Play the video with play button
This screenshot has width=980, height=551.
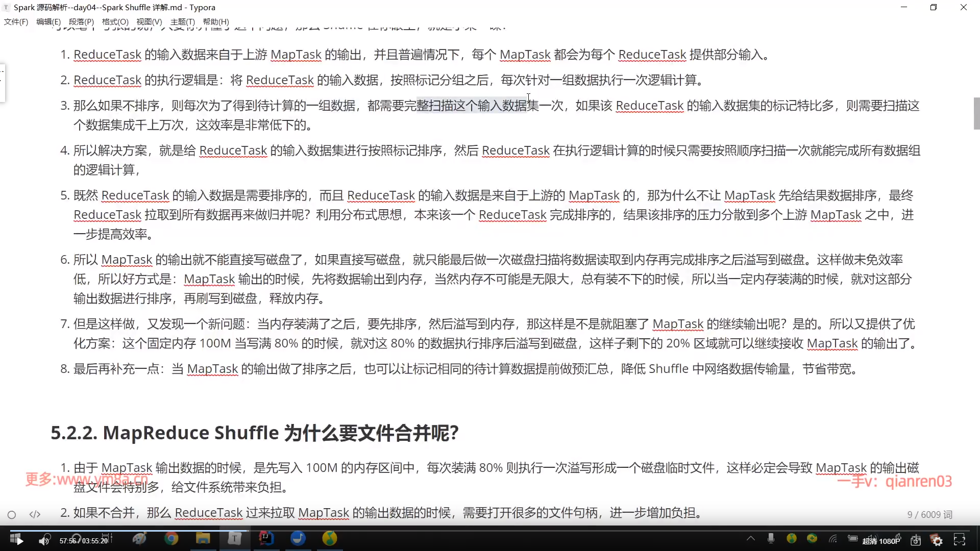tap(19, 540)
